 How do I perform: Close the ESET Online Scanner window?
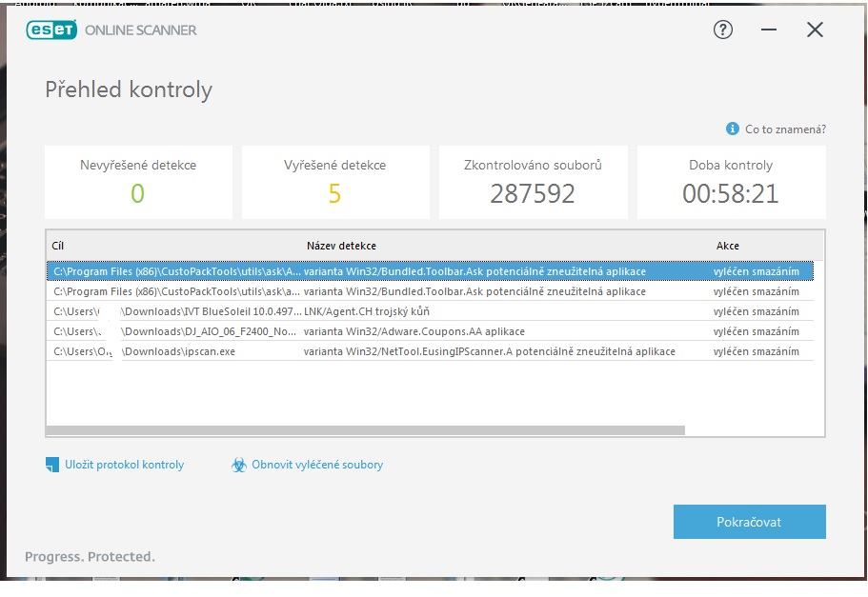click(x=815, y=30)
